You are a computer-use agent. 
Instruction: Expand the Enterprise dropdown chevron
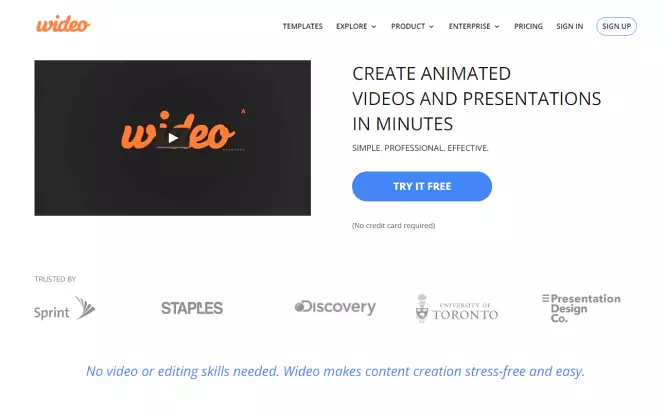point(497,27)
